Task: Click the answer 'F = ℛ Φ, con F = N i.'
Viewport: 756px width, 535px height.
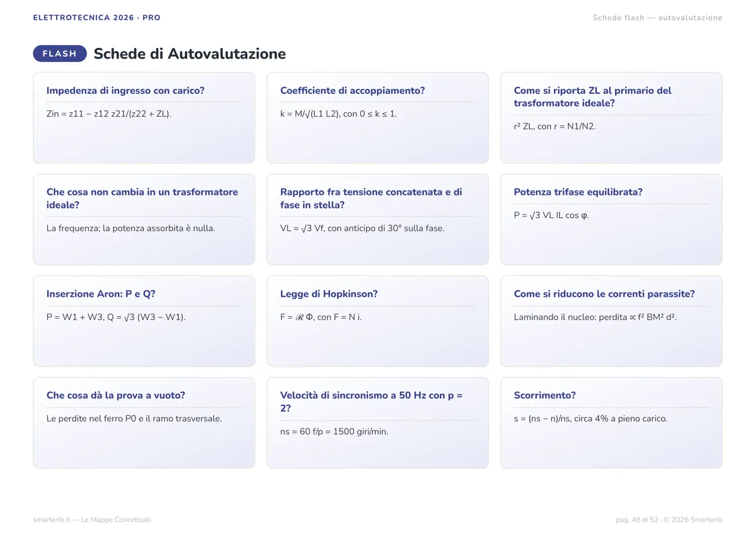Action: [x=321, y=318]
